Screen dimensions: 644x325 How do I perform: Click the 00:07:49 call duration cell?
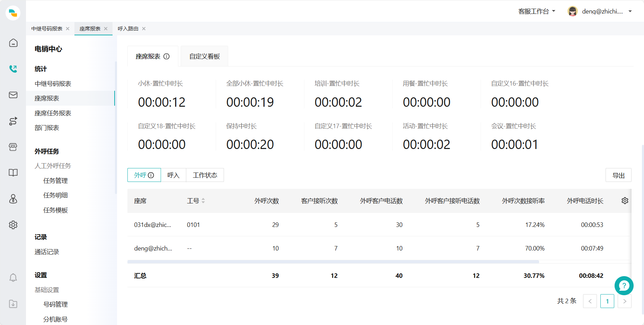click(592, 248)
